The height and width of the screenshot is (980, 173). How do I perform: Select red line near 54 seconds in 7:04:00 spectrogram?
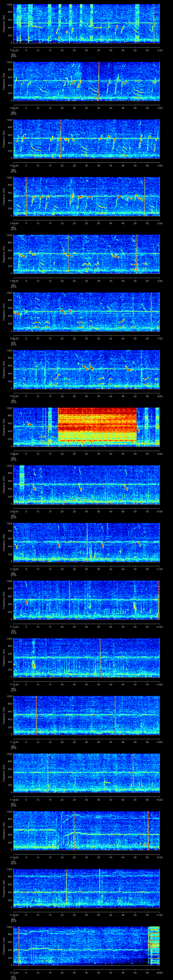144,196
